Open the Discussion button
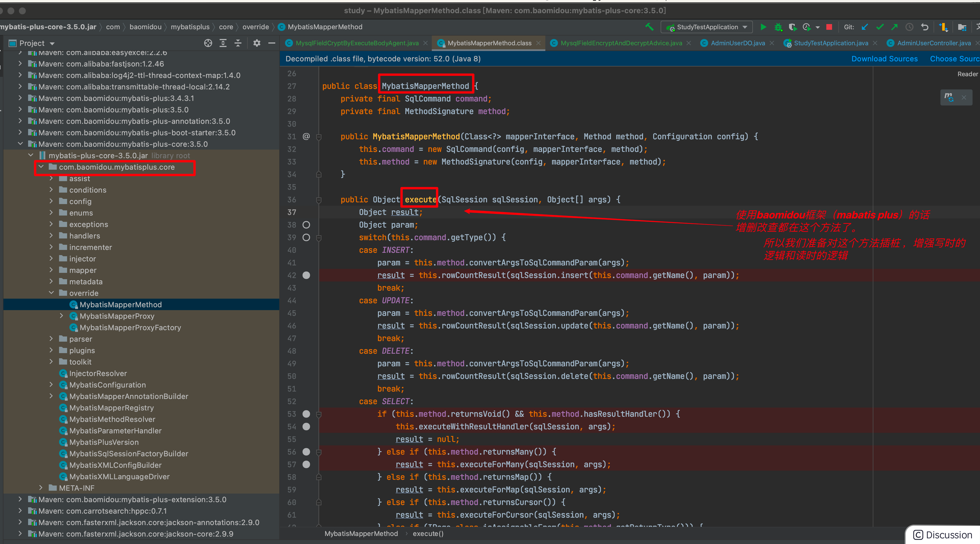This screenshot has height=544, width=980. 943,535
